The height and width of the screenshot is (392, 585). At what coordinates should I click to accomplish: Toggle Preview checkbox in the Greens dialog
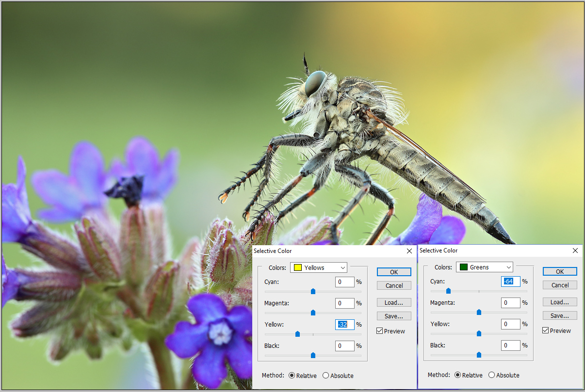coord(546,330)
